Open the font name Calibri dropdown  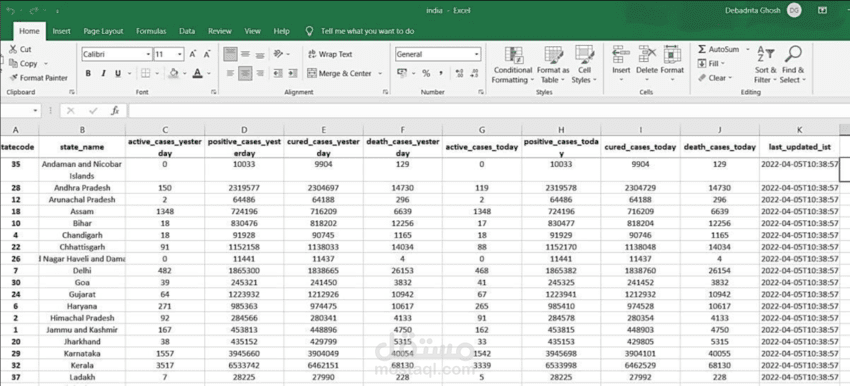pos(149,54)
